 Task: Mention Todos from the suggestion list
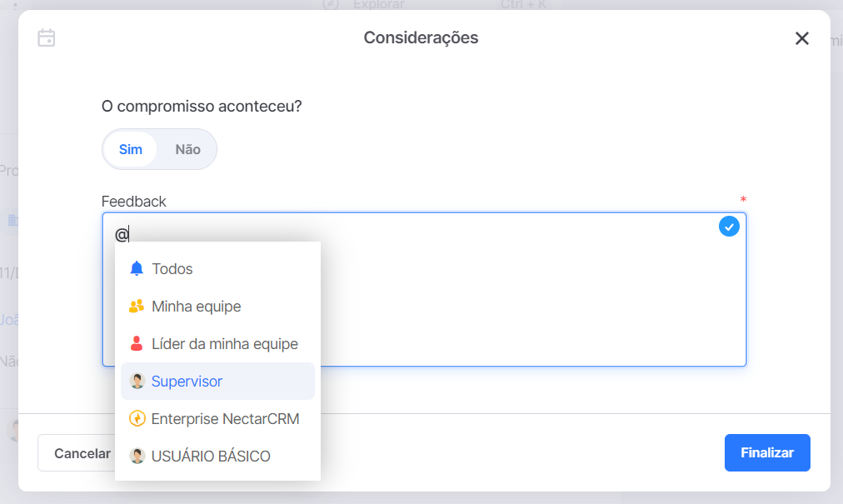point(217,268)
